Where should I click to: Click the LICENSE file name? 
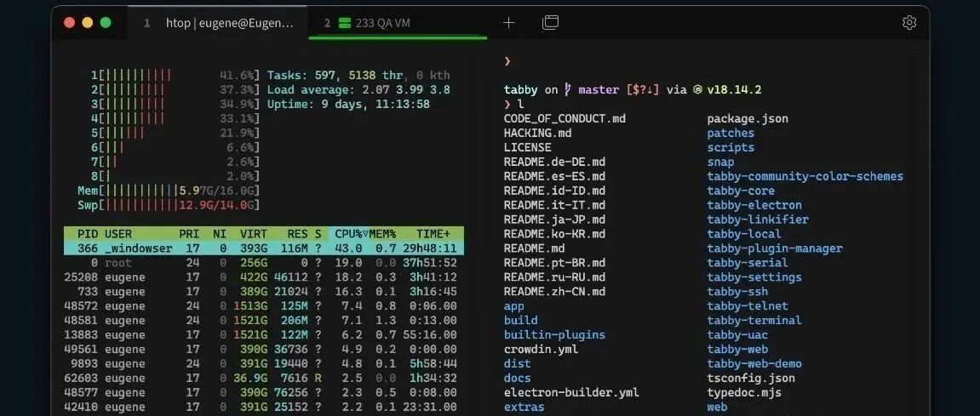click(528, 147)
